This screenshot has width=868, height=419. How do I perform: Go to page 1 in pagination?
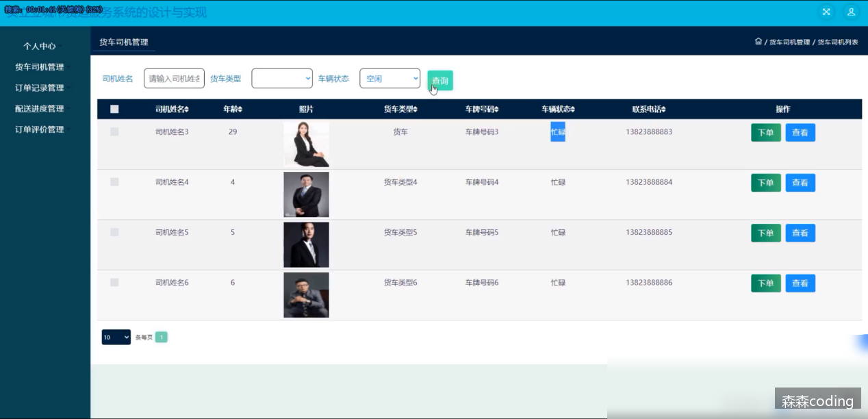click(161, 337)
